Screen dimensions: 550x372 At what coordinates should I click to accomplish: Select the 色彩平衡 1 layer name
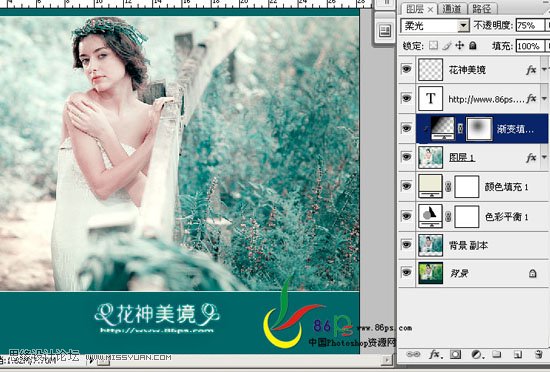[x=507, y=217]
